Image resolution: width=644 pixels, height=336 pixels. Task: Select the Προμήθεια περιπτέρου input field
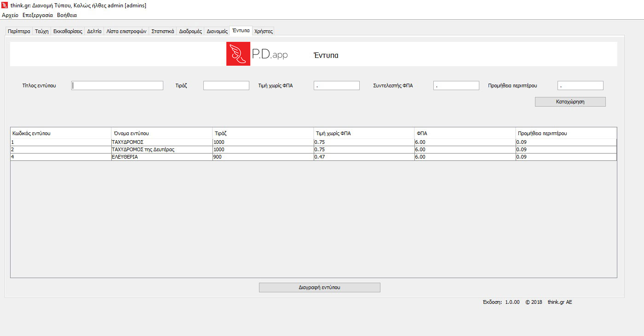580,85
